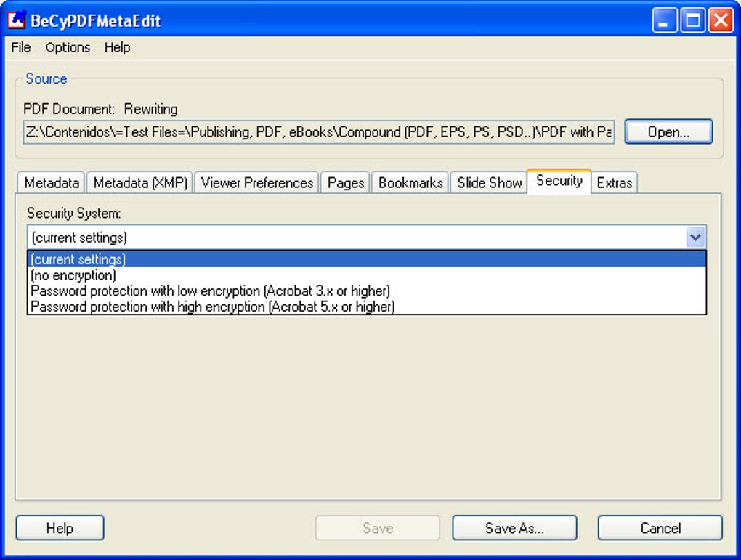Screen dimensions: 741x560
Task: Open the Extras tab
Action: click(x=615, y=183)
